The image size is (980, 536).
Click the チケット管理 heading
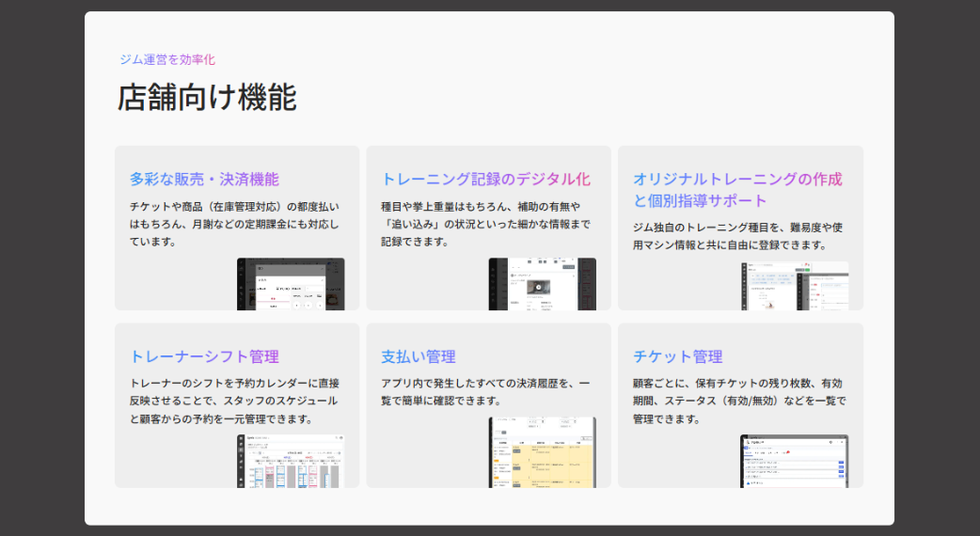(677, 356)
